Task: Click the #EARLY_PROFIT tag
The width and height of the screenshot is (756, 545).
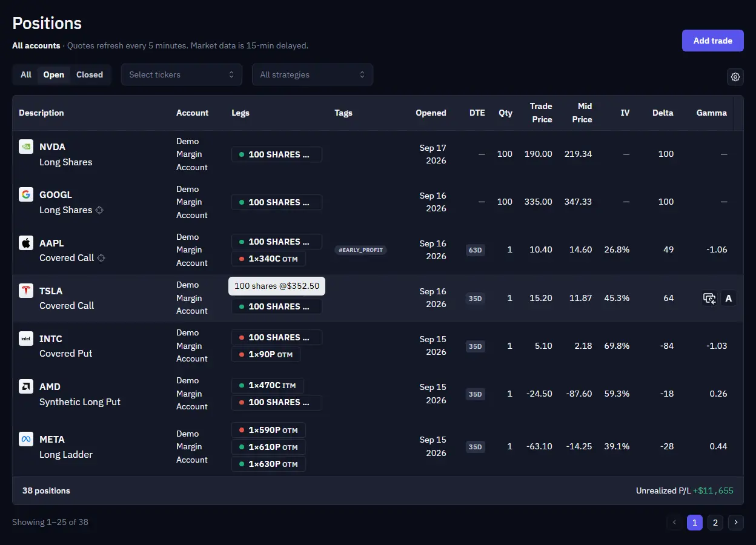Action: 361,249
